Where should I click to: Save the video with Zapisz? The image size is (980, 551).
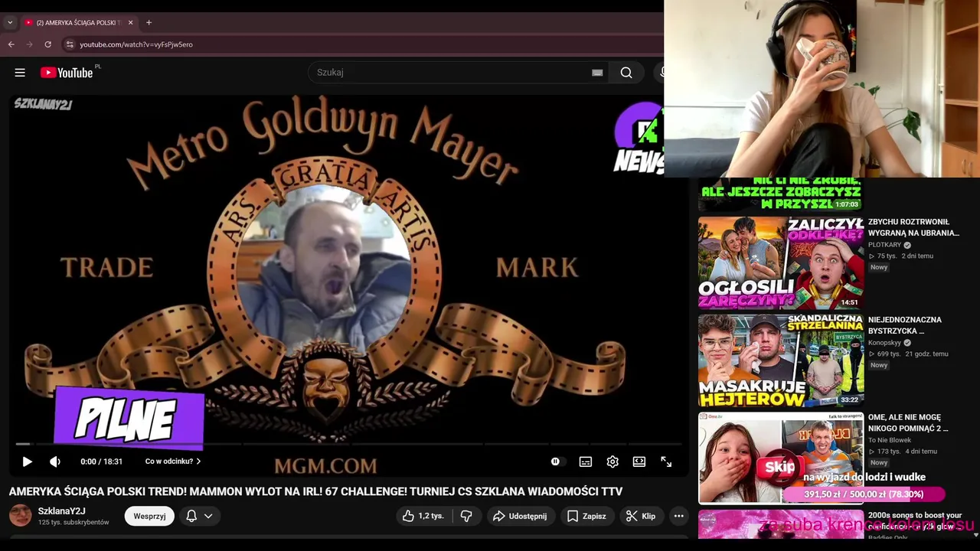[x=586, y=516]
